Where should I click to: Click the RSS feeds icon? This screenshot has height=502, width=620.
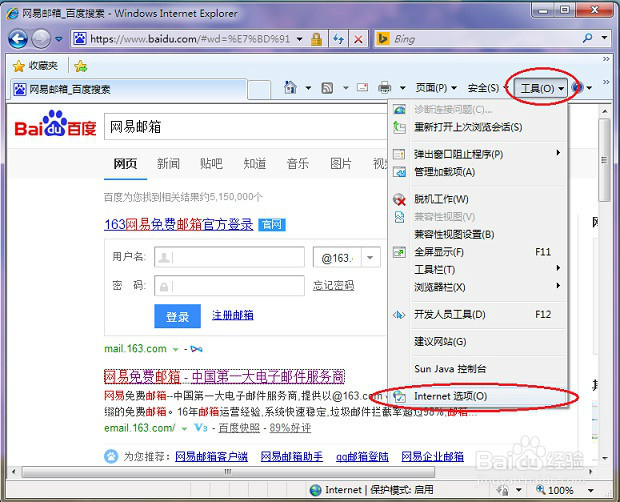tap(327, 88)
